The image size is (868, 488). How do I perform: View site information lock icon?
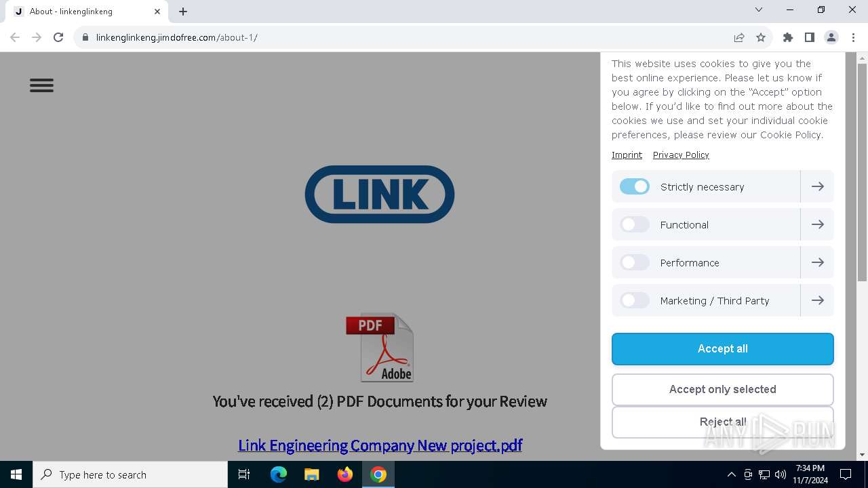click(x=85, y=37)
